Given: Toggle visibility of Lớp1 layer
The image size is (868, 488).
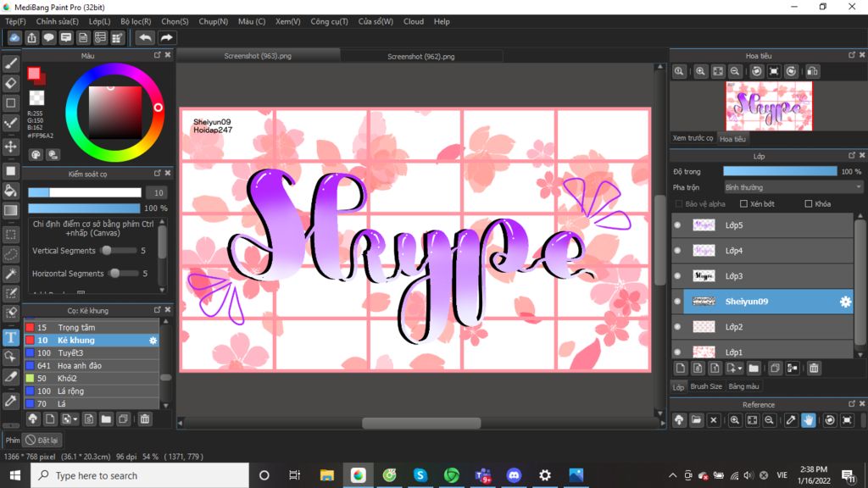Looking at the screenshot, I should click(x=677, y=352).
